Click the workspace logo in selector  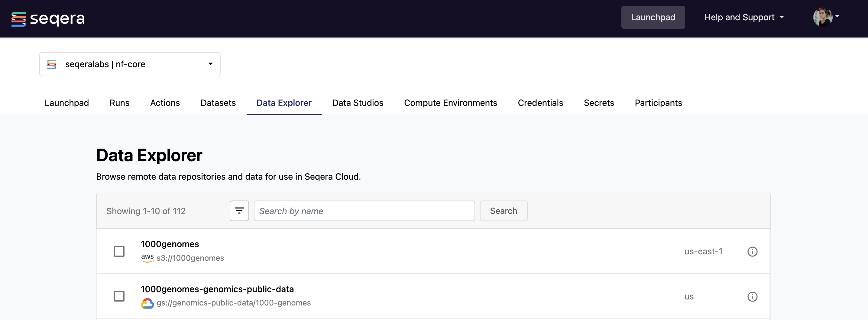click(52, 64)
